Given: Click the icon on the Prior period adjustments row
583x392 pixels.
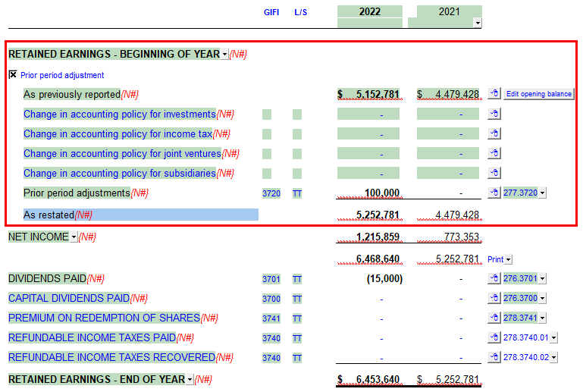Looking at the screenshot, I should coord(494,193).
